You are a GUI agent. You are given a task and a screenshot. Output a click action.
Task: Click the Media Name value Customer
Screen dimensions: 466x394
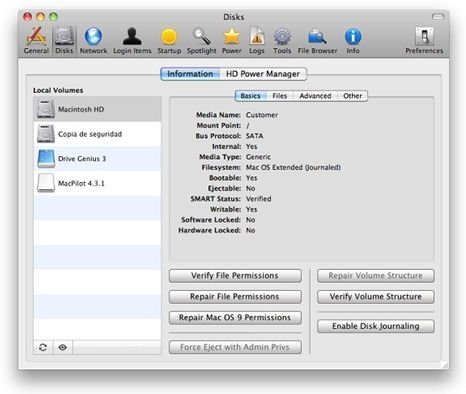pyautogui.click(x=262, y=115)
